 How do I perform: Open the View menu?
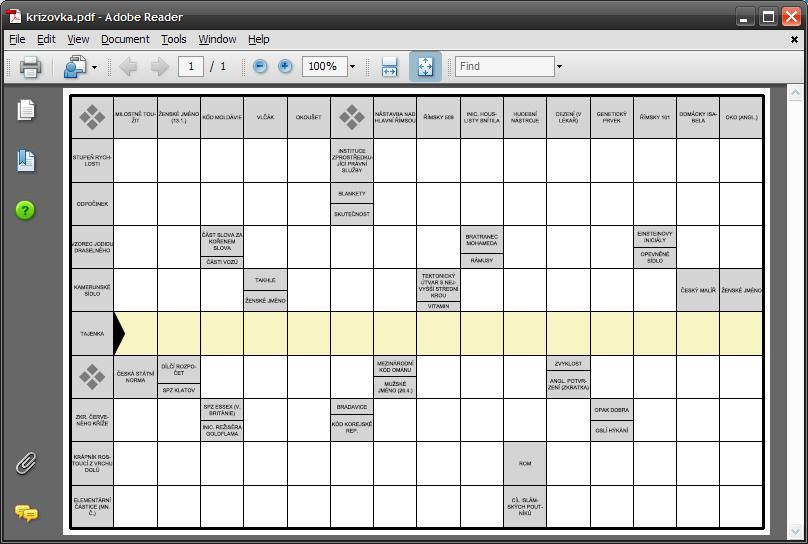78,39
